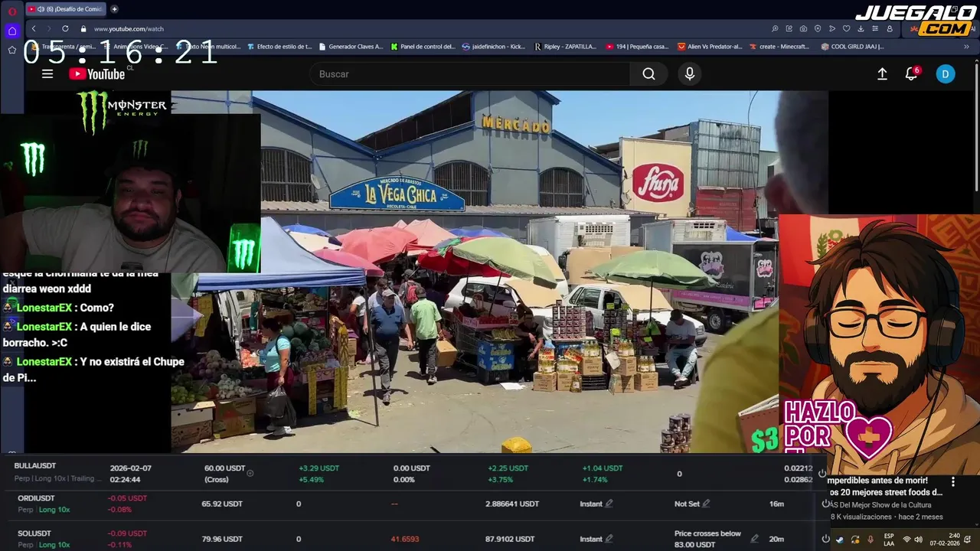Image resolution: width=980 pixels, height=551 pixels.
Task: Open the ad blocker shield icon
Action: tap(818, 29)
